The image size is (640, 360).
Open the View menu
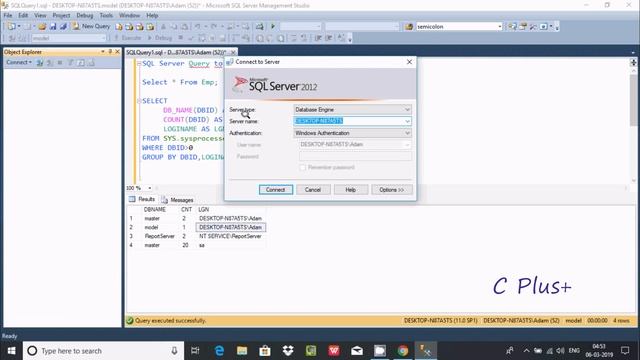(40, 16)
